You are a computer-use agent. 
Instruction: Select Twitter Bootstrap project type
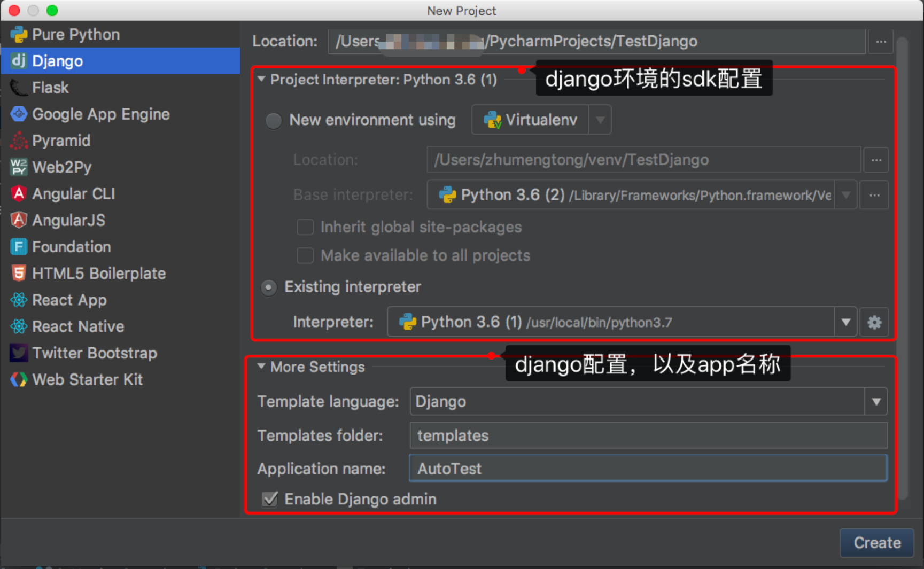click(x=94, y=353)
